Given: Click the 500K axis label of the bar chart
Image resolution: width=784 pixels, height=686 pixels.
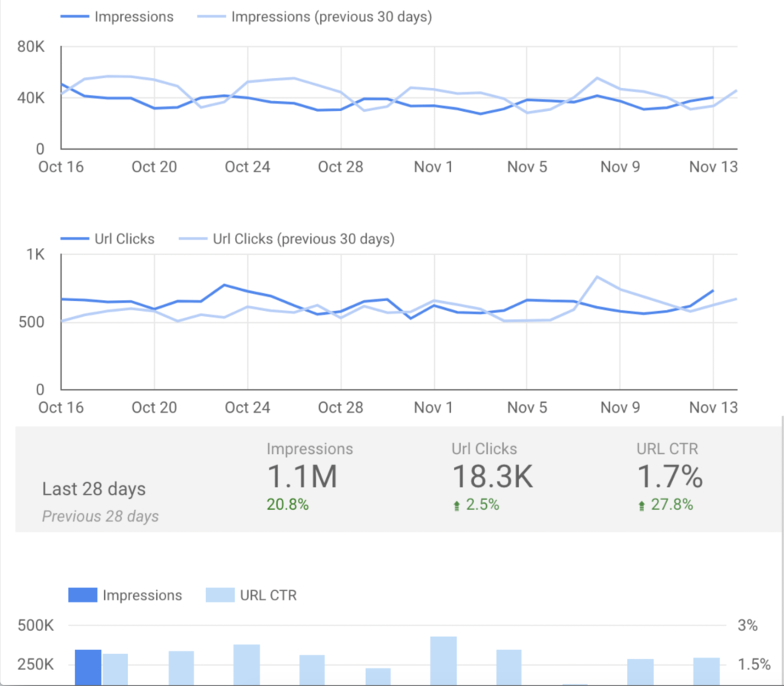Looking at the screenshot, I should point(35,626).
